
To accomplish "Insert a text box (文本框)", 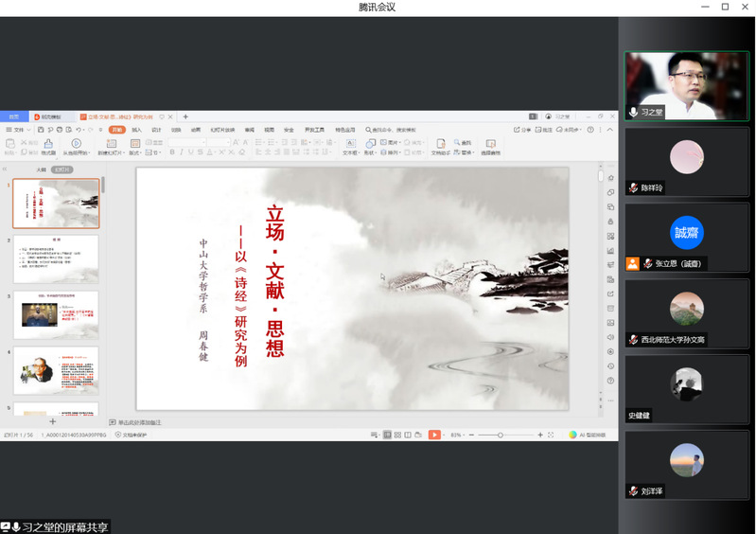I will (349, 144).
